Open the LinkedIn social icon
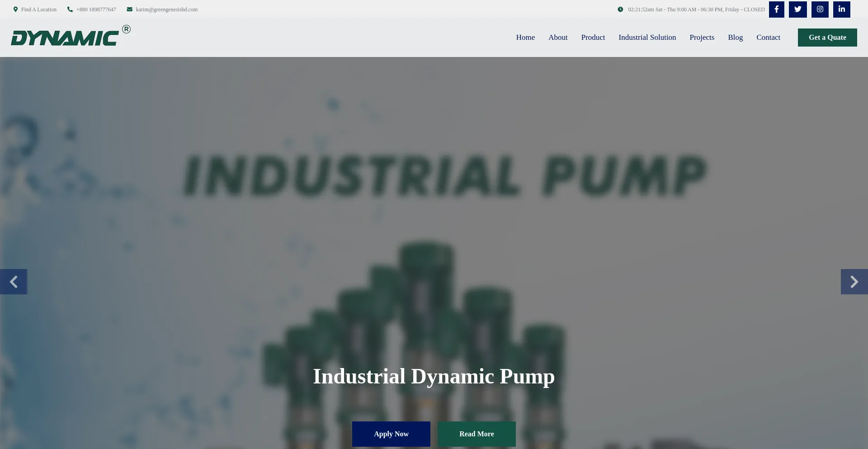 click(x=841, y=9)
